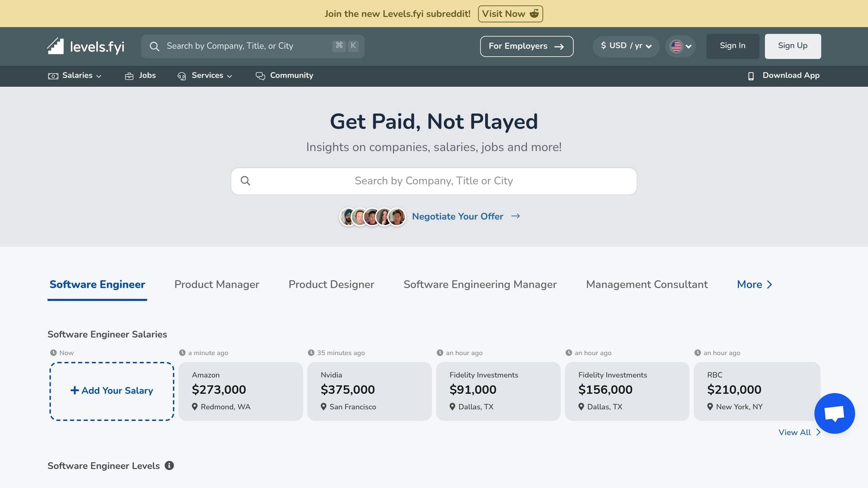Image resolution: width=868 pixels, height=488 pixels.
Task: Open the Nvidia $375,000 salary card
Action: 369,391
